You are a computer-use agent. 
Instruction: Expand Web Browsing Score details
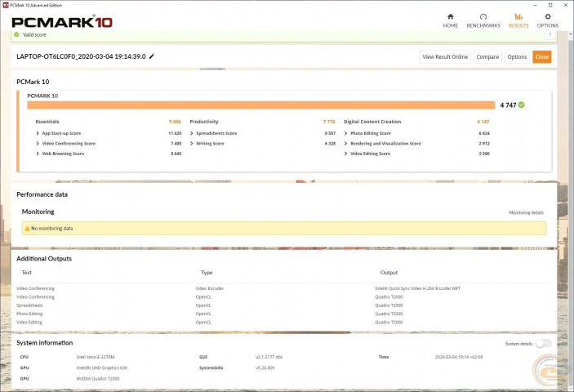click(x=38, y=154)
